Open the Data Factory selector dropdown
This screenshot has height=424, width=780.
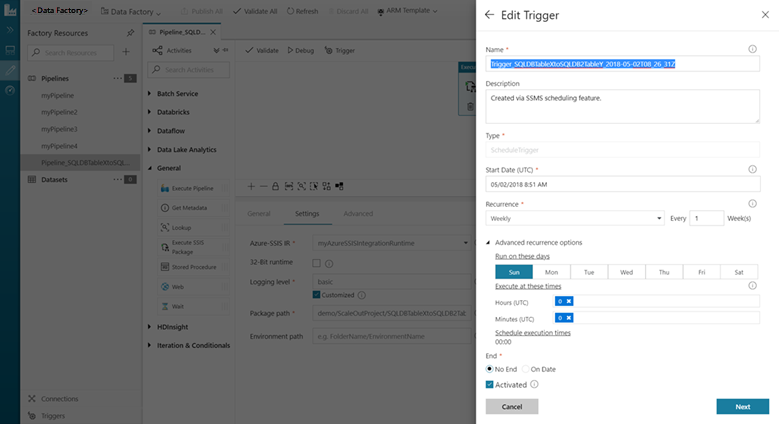coord(131,11)
